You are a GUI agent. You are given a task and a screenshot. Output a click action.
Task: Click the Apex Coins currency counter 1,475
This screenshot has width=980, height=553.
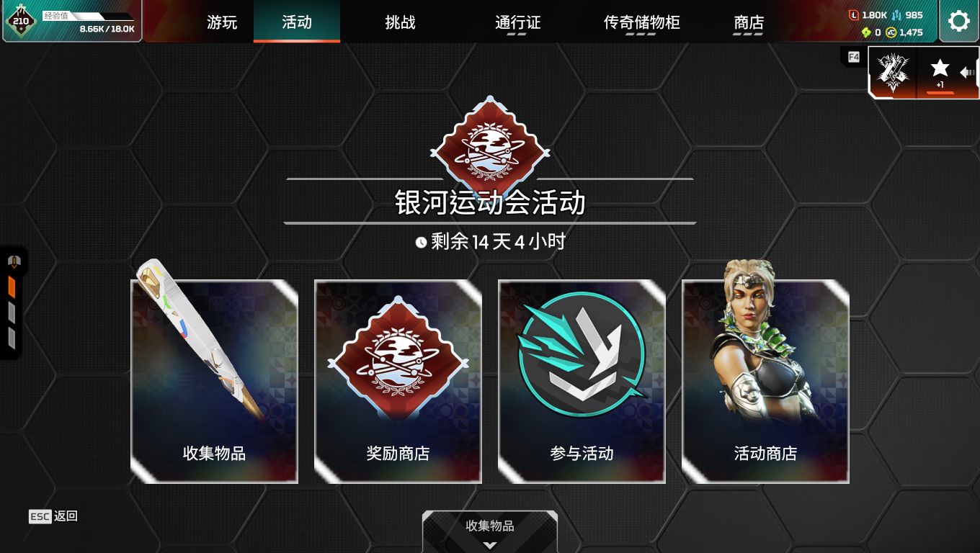tap(904, 32)
